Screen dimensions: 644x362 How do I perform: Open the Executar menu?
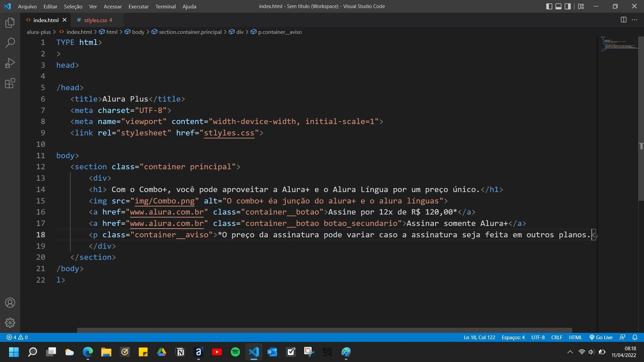tap(139, 6)
